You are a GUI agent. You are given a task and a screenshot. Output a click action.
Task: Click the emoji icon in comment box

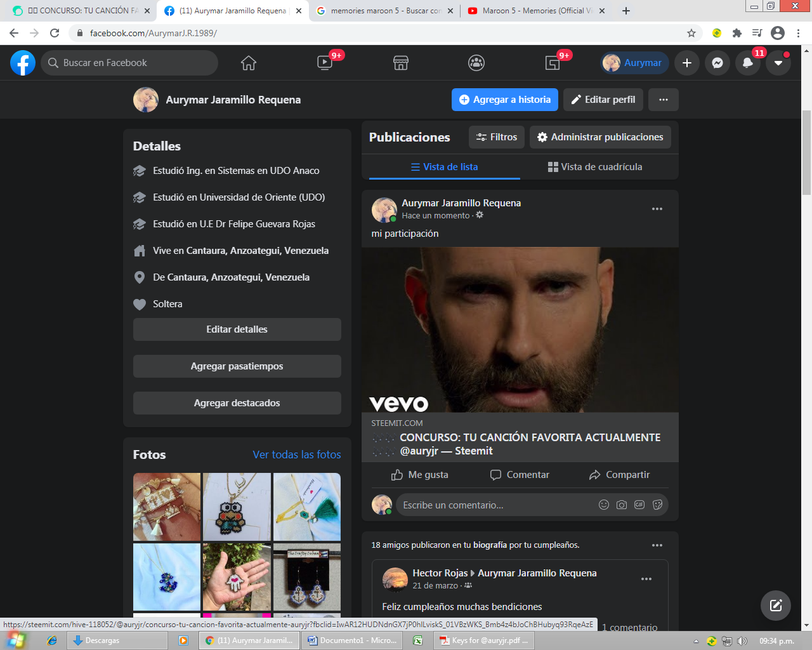coord(604,505)
